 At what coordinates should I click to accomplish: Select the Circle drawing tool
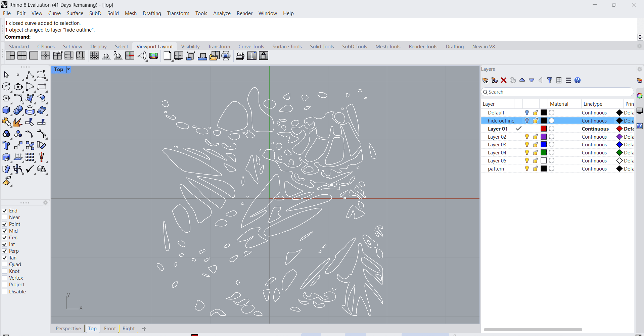pyautogui.click(x=6, y=87)
